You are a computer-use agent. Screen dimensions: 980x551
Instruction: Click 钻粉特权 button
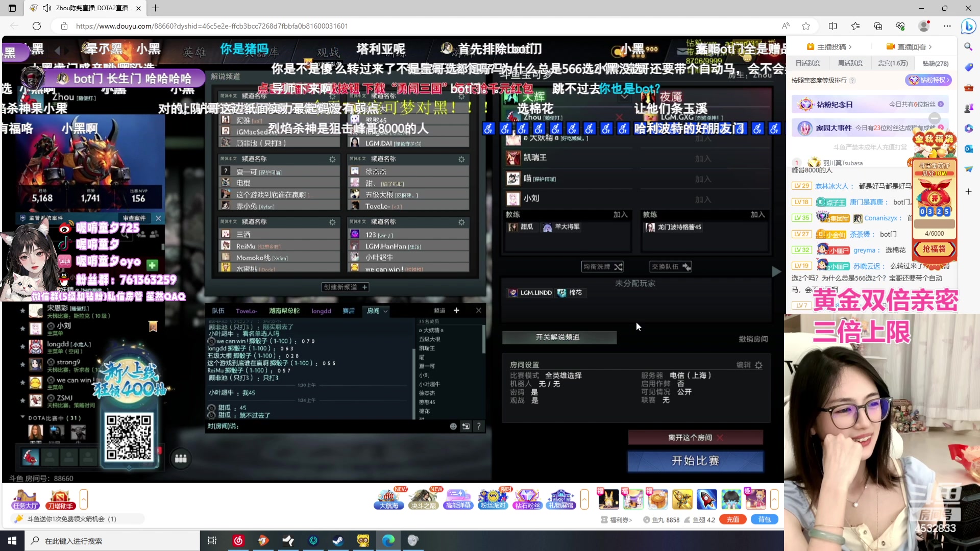(928, 80)
